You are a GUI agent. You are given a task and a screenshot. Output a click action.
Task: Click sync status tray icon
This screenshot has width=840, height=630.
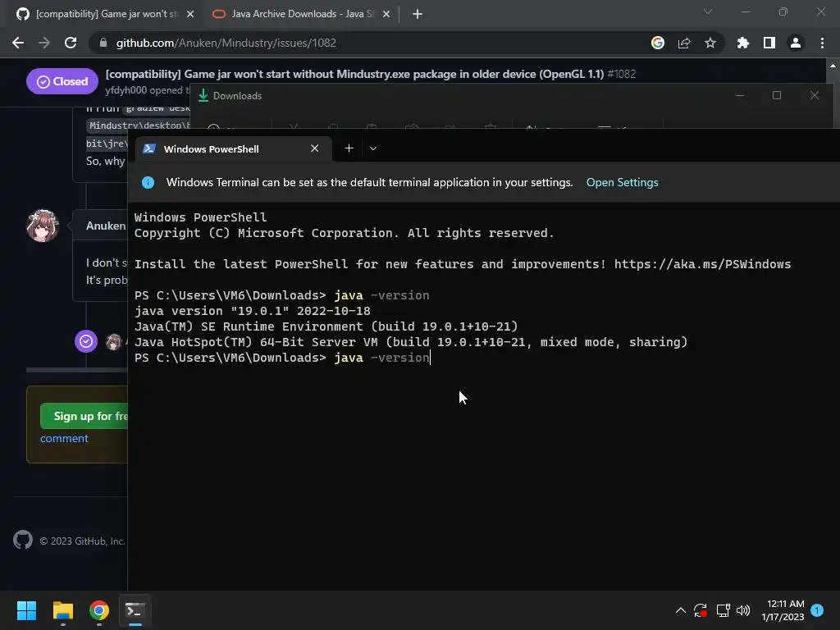click(701, 610)
